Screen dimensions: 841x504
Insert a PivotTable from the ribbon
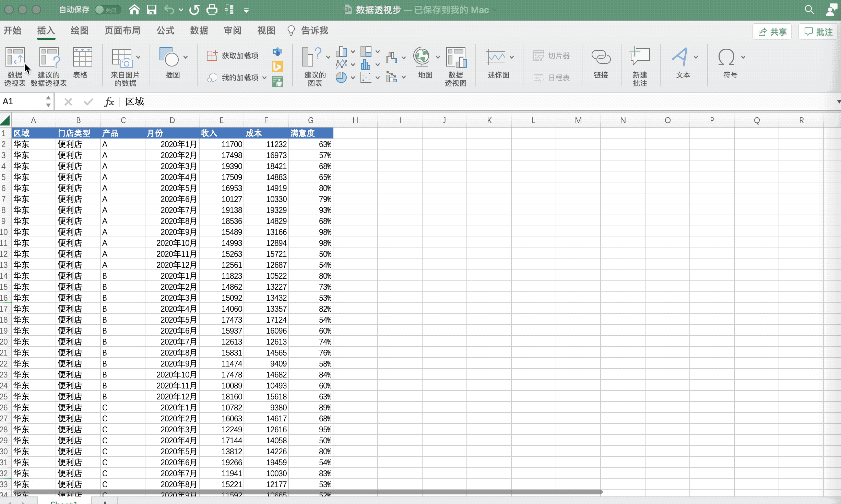coord(15,67)
